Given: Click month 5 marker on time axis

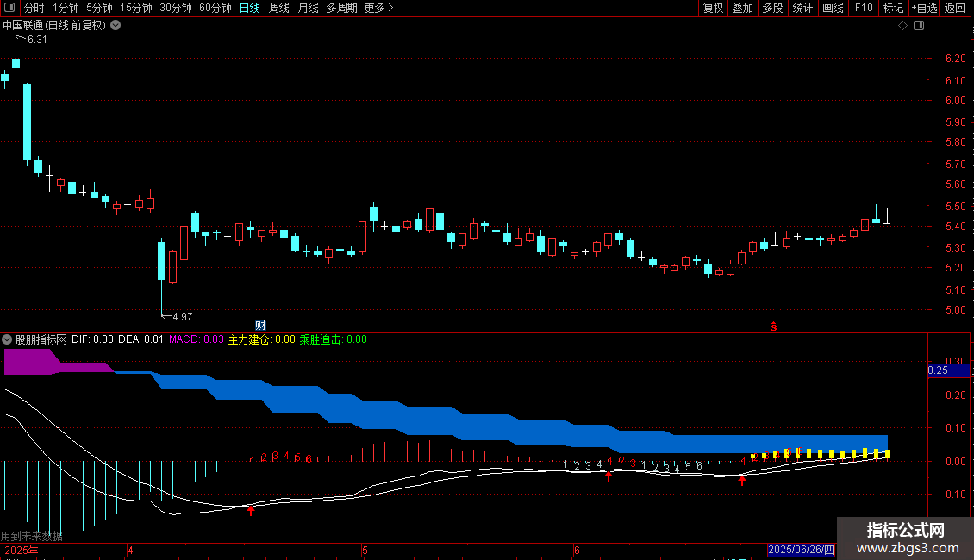Looking at the screenshot, I should [x=365, y=550].
